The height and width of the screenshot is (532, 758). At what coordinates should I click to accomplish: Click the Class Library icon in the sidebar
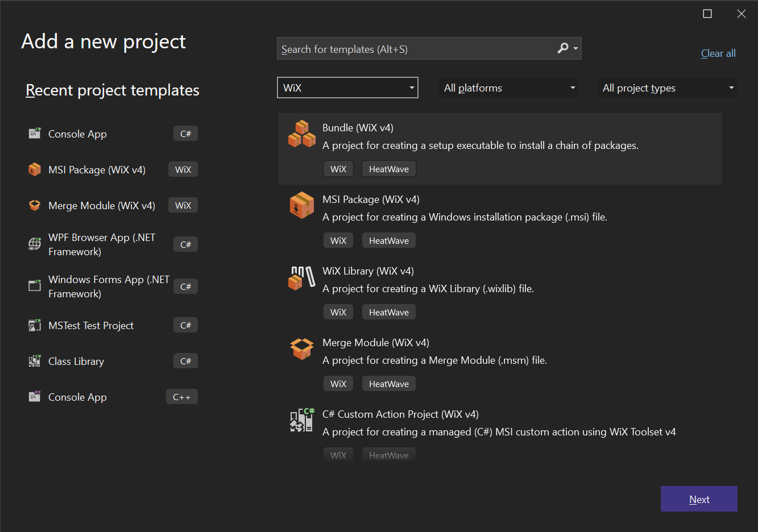[x=34, y=360]
